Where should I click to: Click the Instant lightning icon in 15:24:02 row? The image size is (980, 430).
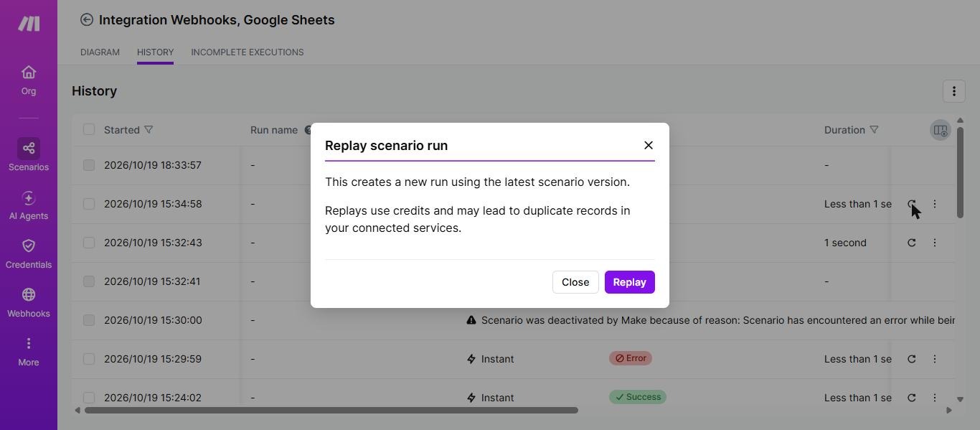(471, 398)
